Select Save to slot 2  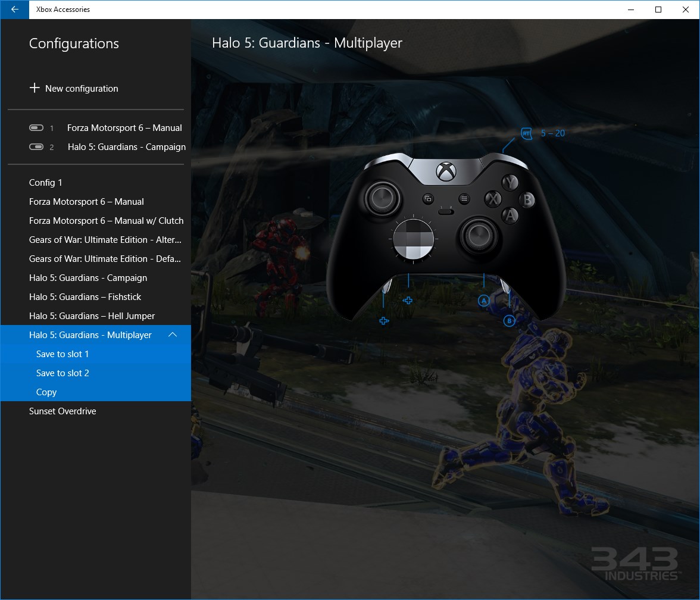pos(95,373)
